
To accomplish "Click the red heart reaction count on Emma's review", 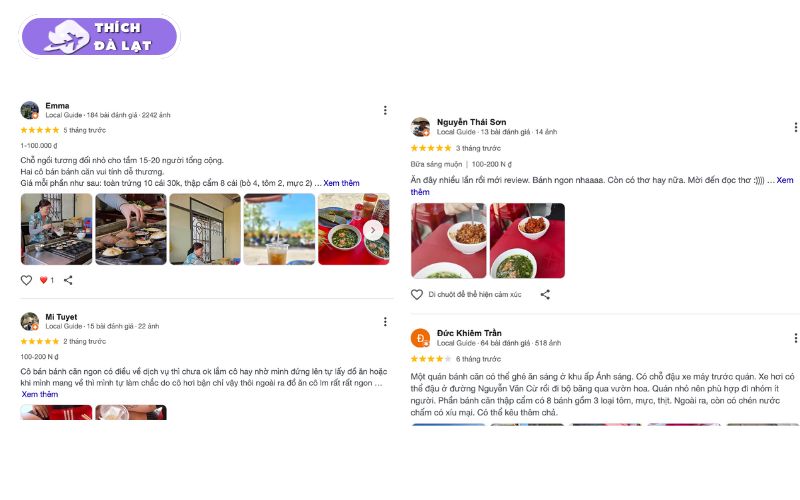I will [46, 280].
